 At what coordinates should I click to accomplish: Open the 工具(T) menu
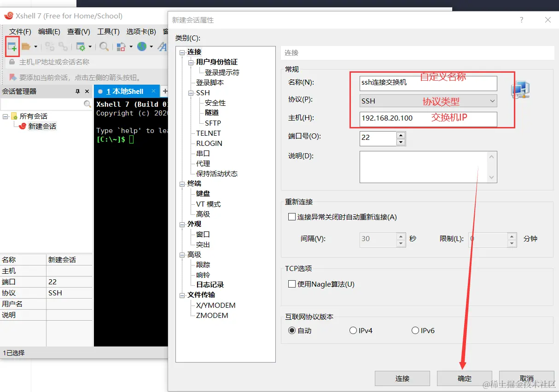[108, 32]
